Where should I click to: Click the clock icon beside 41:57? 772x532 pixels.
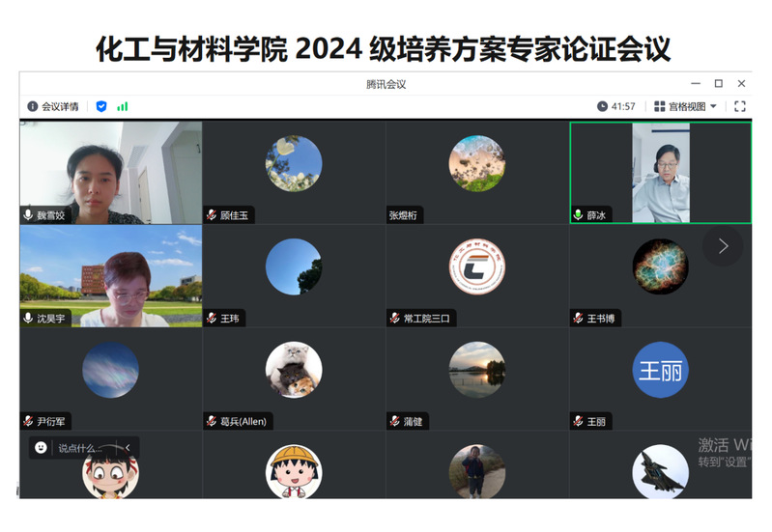[602, 106]
